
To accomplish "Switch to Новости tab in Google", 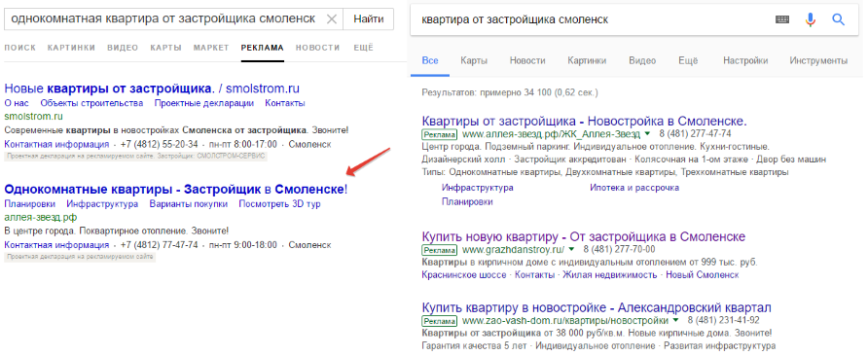I will pyautogui.click(x=527, y=61).
